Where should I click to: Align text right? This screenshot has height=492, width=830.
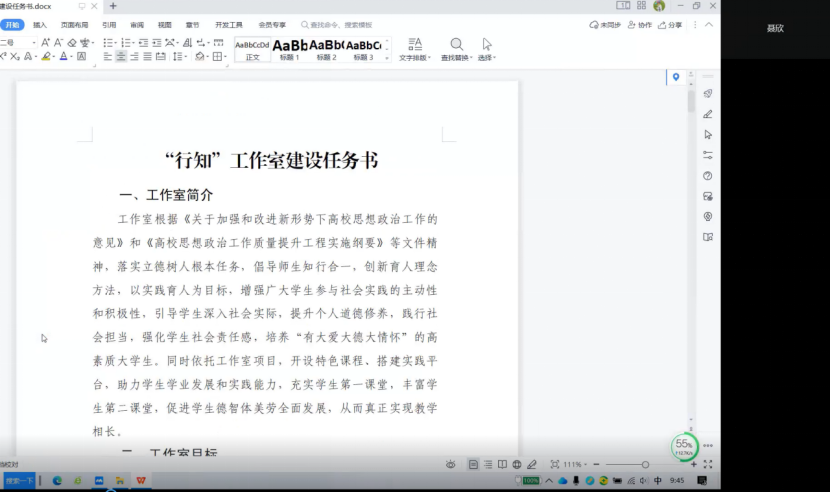(x=134, y=56)
